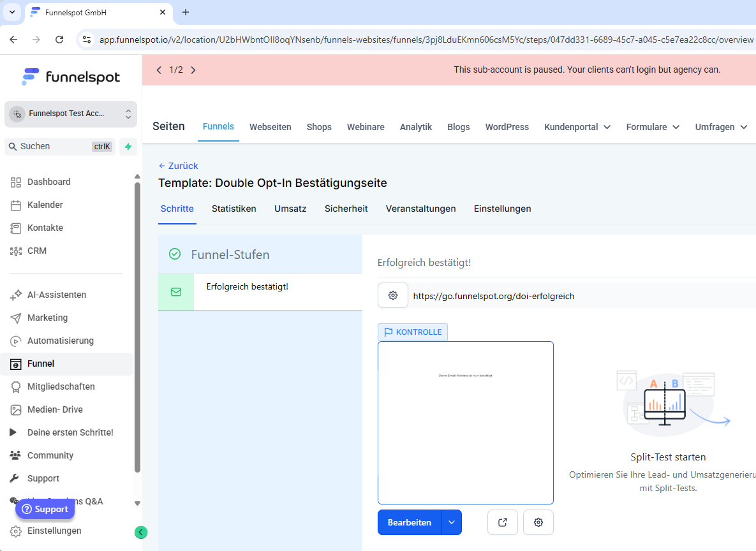The image size is (756, 551).
Task: Open the doi-erfolgreich URL link
Action: click(494, 296)
